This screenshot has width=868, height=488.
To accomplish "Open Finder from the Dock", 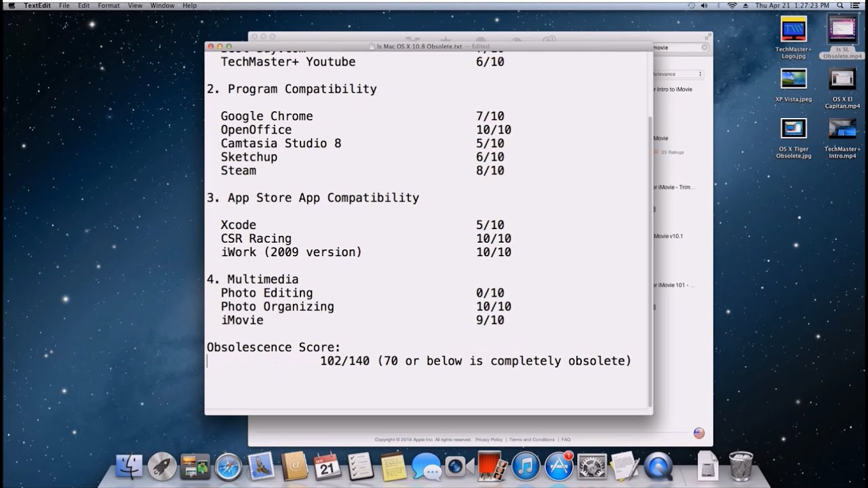I will (130, 466).
